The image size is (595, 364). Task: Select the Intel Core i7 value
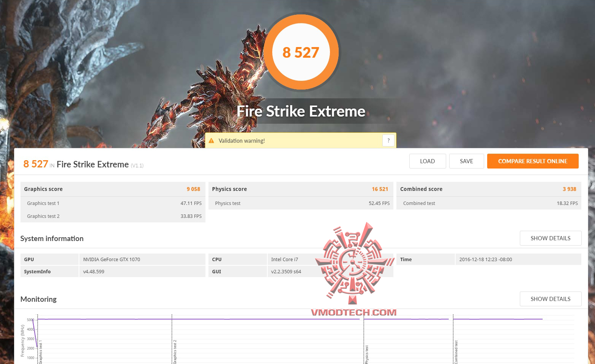pyautogui.click(x=285, y=259)
